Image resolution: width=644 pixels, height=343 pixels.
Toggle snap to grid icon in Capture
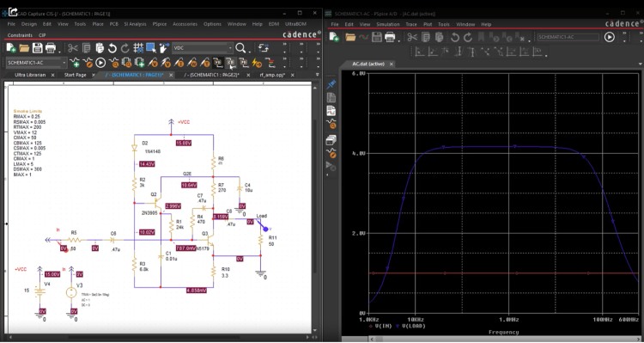[x=138, y=48]
